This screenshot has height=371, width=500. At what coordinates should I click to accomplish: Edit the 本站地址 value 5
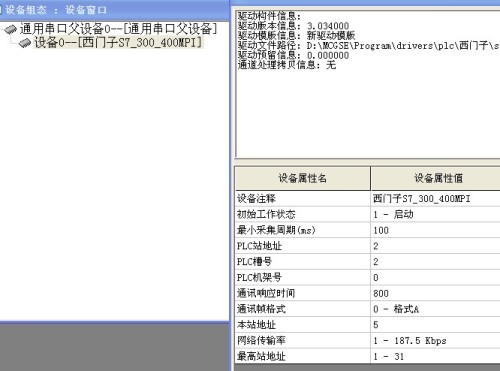point(436,325)
